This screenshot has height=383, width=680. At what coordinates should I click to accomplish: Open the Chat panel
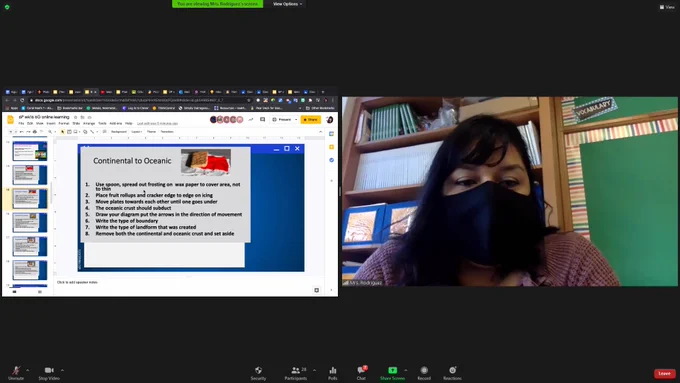click(361, 373)
